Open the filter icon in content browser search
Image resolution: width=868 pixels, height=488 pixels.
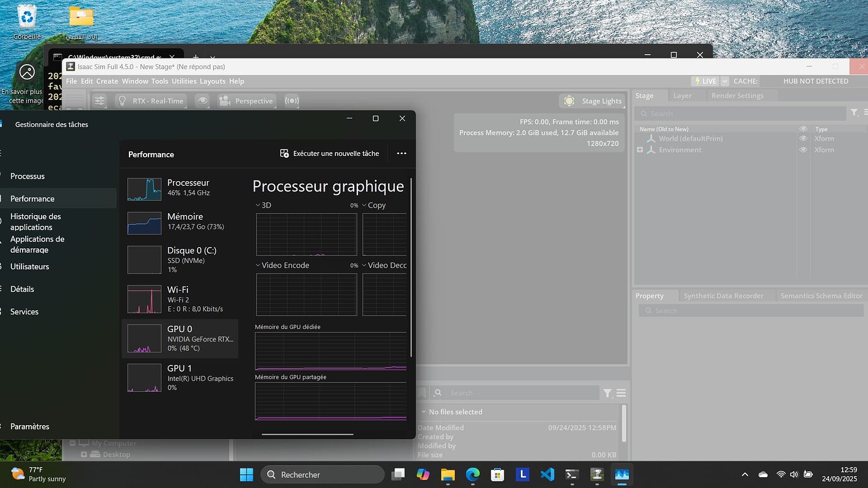[x=606, y=392]
